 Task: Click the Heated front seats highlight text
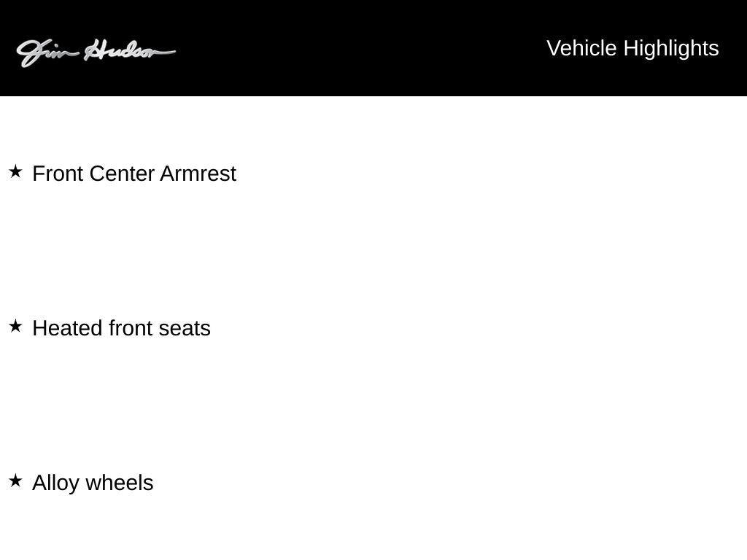pos(121,328)
